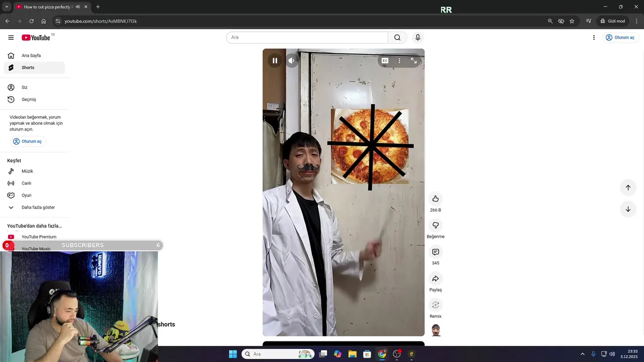Image resolution: width=644 pixels, height=362 pixels.
Task: Open Copilot from the taskbar
Action: (x=338, y=354)
